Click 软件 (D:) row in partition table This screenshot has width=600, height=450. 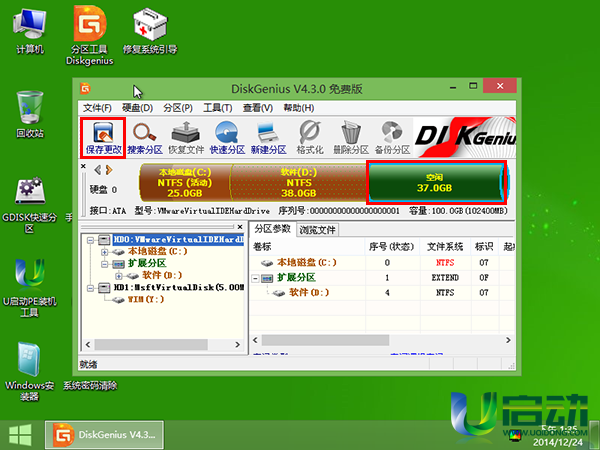[x=382, y=293]
